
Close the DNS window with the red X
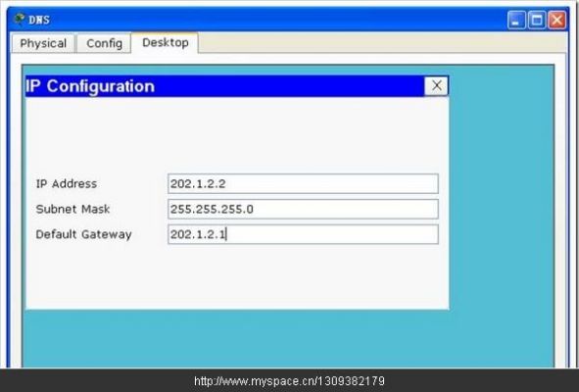click(556, 20)
